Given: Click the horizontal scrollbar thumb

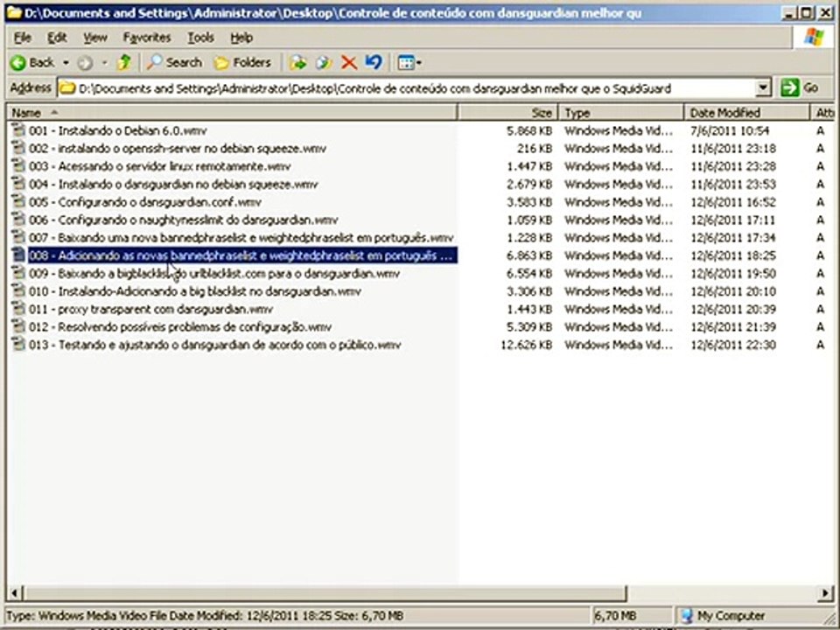Looking at the screenshot, I should click(325, 592).
